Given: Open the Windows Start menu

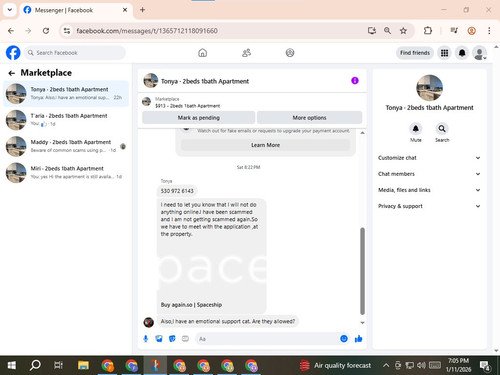Looking at the screenshot, I should click(12, 365).
